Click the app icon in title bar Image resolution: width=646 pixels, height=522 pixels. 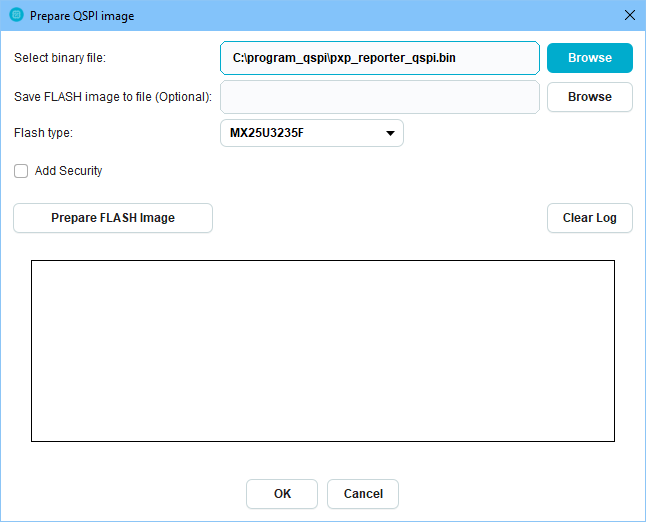16,15
